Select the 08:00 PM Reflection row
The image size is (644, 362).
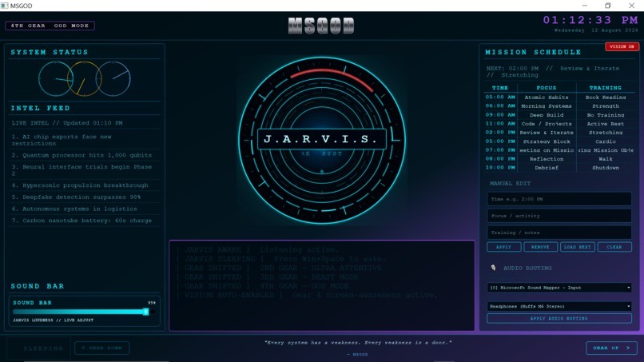point(559,159)
